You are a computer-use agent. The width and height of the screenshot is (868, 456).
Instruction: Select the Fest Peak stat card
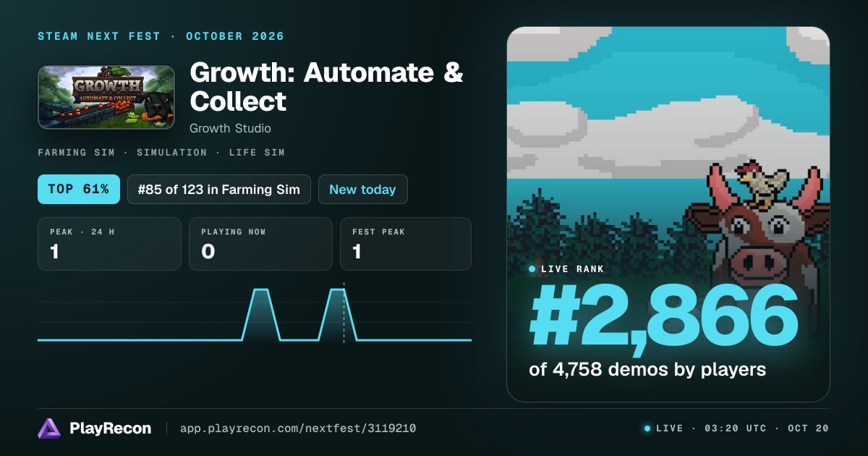point(406,244)
